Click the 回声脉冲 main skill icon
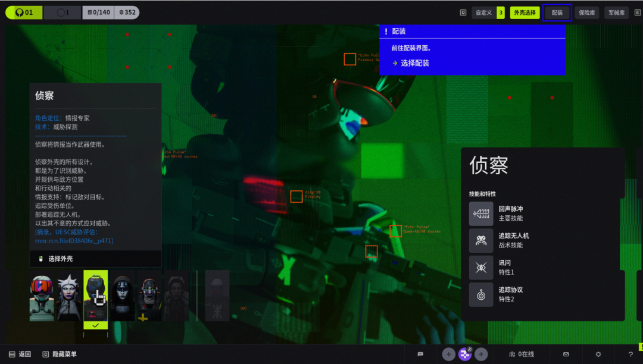Image resolution: width=643 pixels, height=364 pixels. [481, 214]
